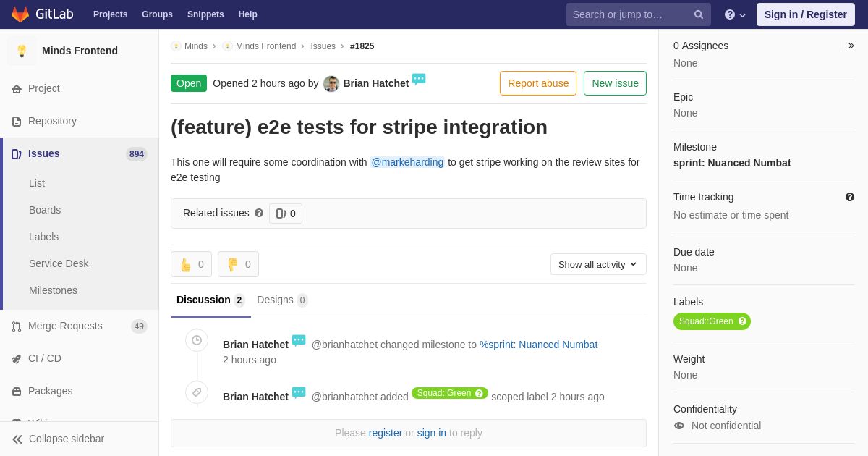The image size is (868, 456).
Task: Collapse sidebar using double-chevron icon
Action: pos(17,439)
